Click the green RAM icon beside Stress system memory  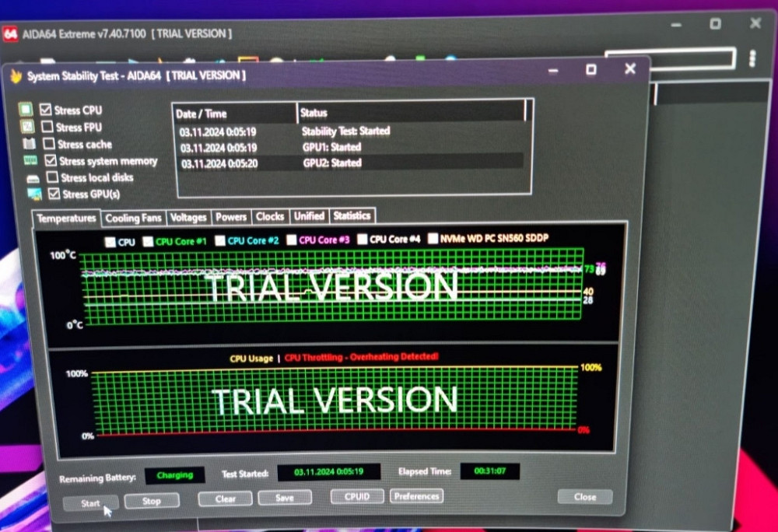[x=30, y=161]
